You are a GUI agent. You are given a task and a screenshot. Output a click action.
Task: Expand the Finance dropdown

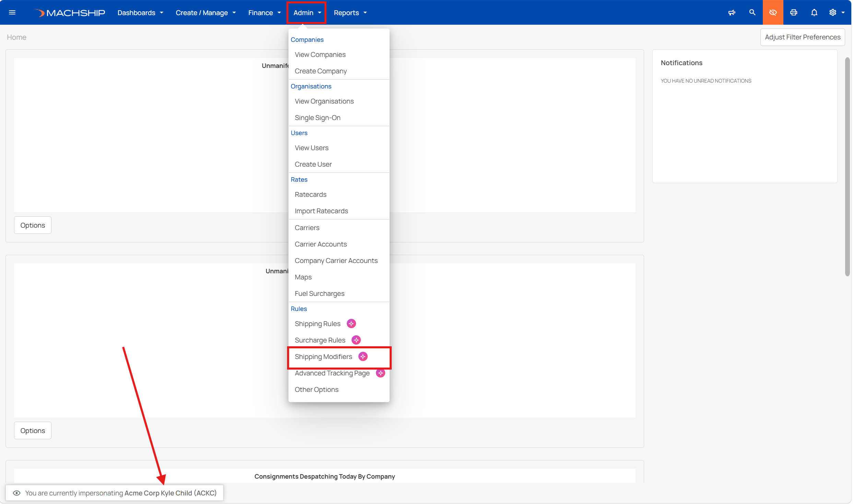coord(264,13)
